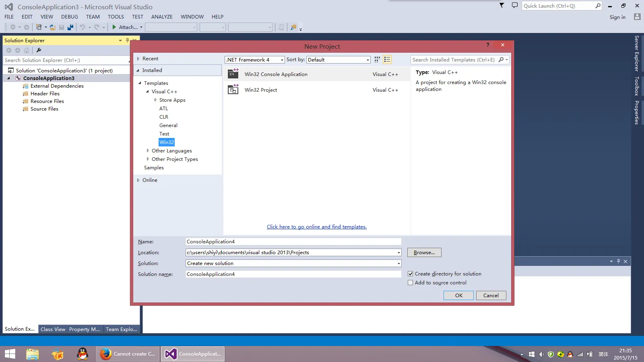Viewport: 644px width, 362px height.
Task: Click the Firefox taskbar button
Action: click(x=128, y=354)
